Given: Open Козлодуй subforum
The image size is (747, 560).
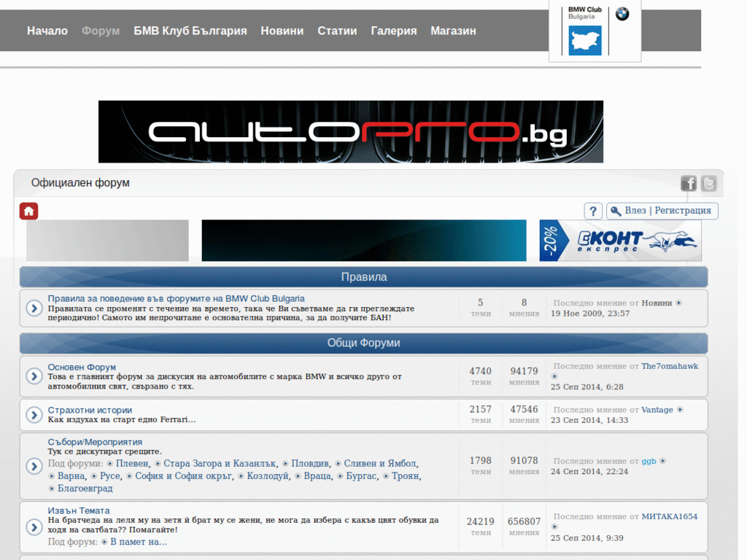Looking at the screenshot, I should [267, 475].
